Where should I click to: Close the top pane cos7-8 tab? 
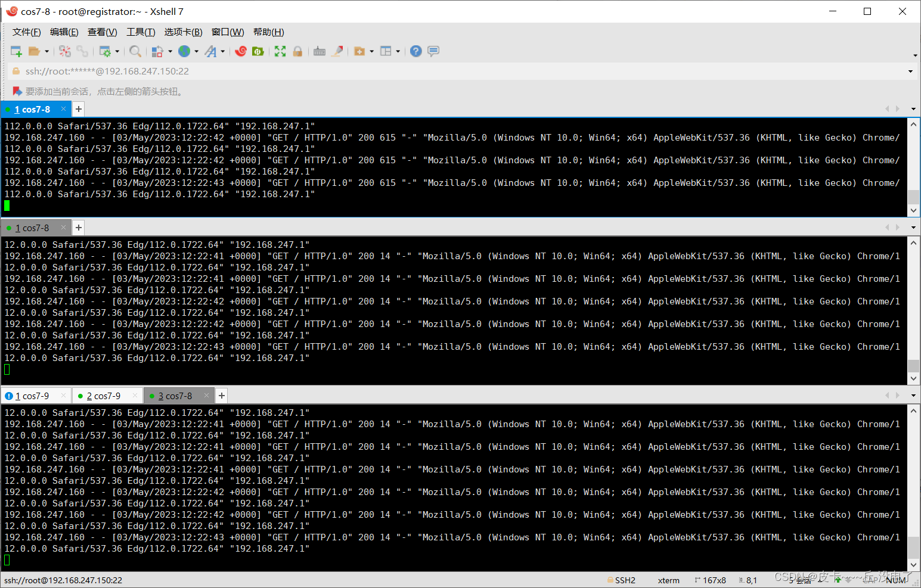(63, 109)
